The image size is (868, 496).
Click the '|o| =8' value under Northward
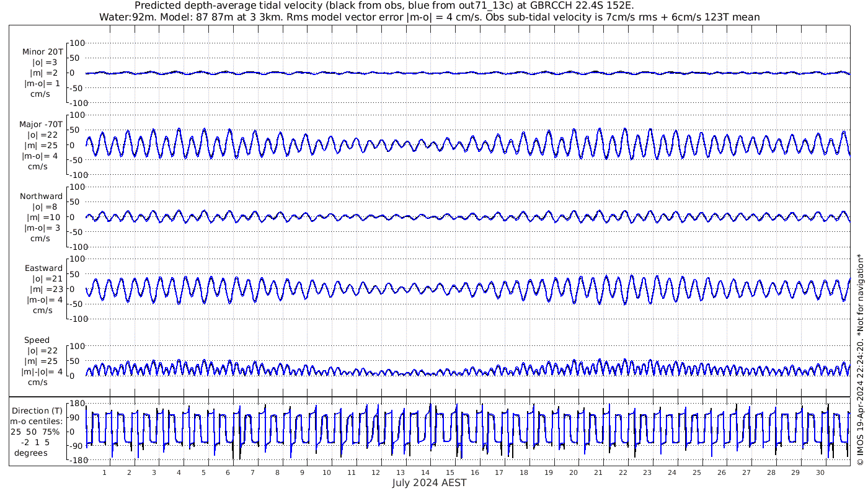45,206
